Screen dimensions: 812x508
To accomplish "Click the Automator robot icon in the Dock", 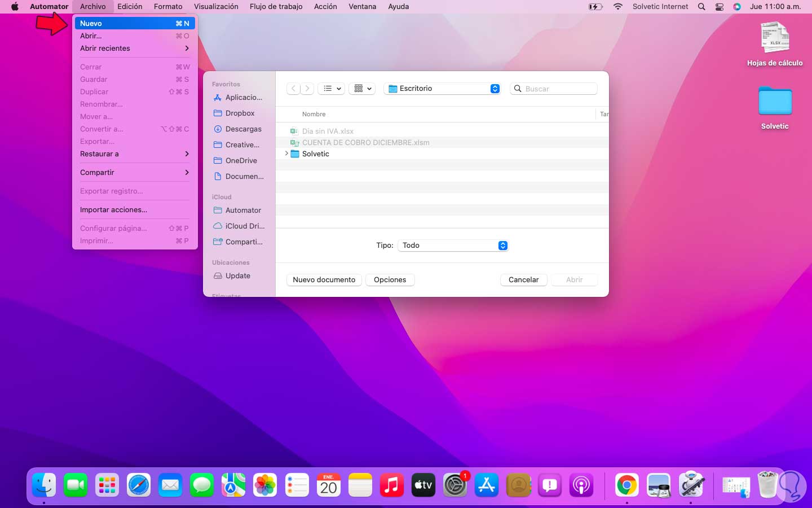I will pos(691,485).
